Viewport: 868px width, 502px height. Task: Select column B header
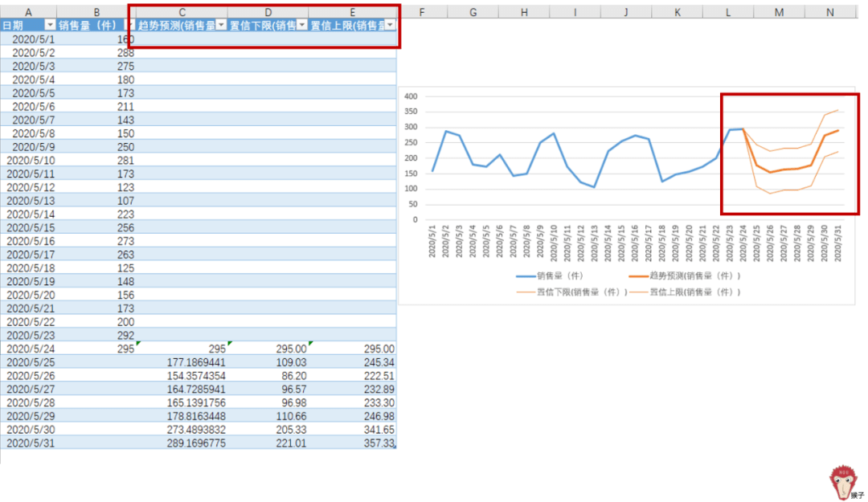[96, 12]
